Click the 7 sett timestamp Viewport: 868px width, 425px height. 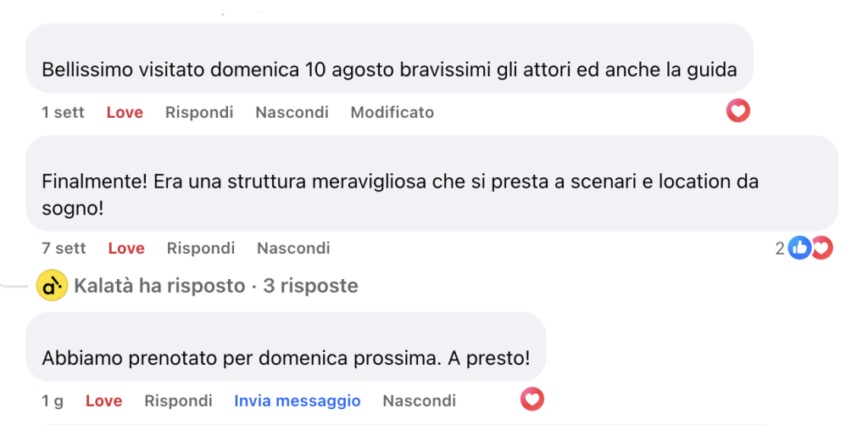pos(64,249)
